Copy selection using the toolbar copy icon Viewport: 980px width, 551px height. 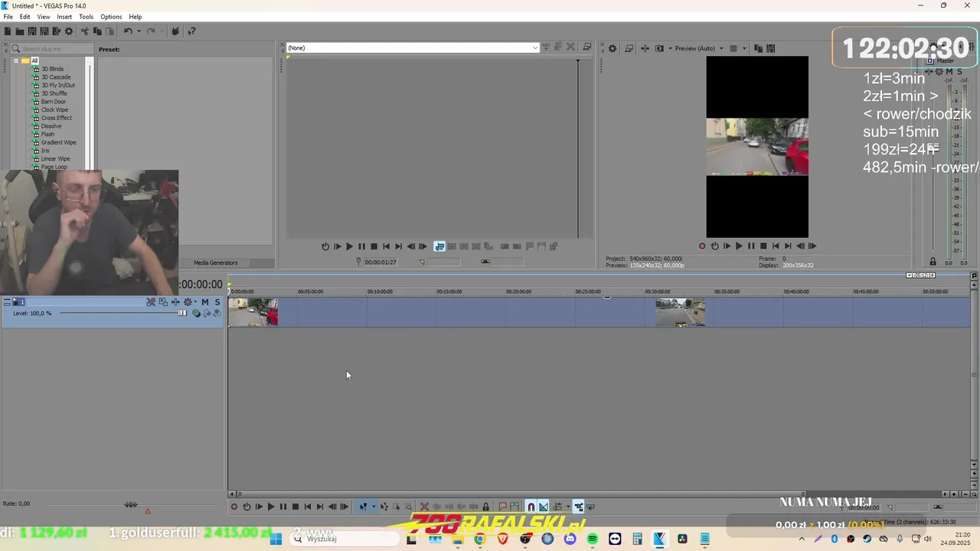97,31
